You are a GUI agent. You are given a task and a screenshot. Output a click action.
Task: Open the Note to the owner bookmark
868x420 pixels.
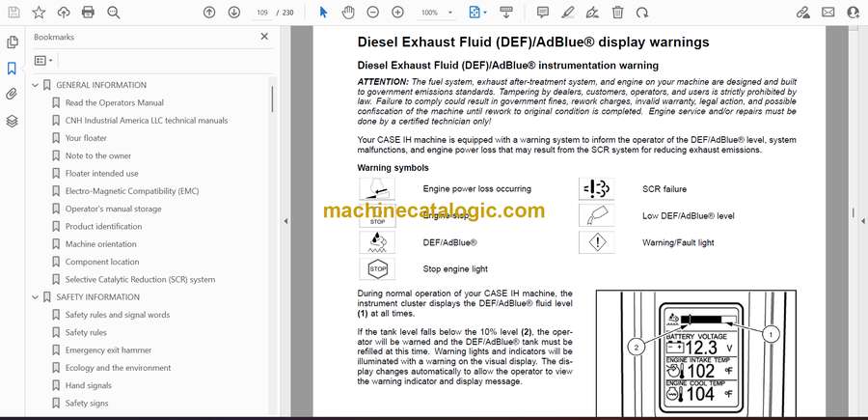tap(98, 155)
